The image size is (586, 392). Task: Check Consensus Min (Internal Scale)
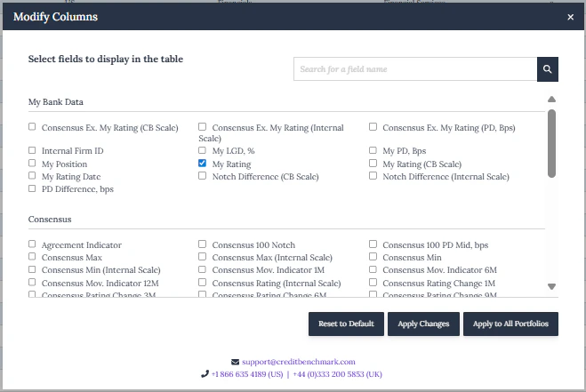coord(32,269)
